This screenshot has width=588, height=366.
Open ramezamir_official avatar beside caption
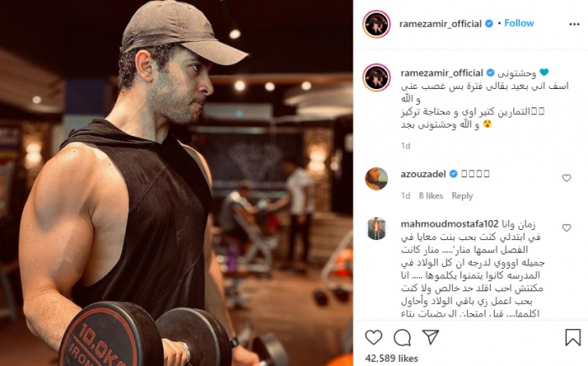tap(376, 77)
